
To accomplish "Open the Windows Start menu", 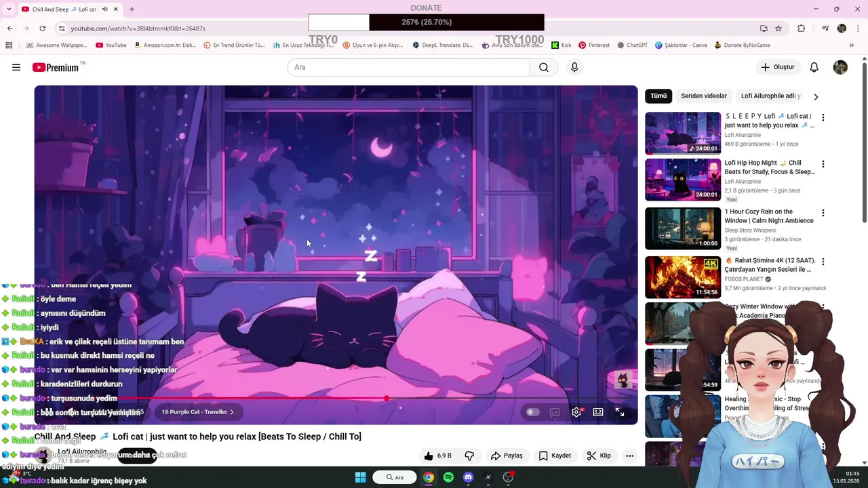I will 360,477.
